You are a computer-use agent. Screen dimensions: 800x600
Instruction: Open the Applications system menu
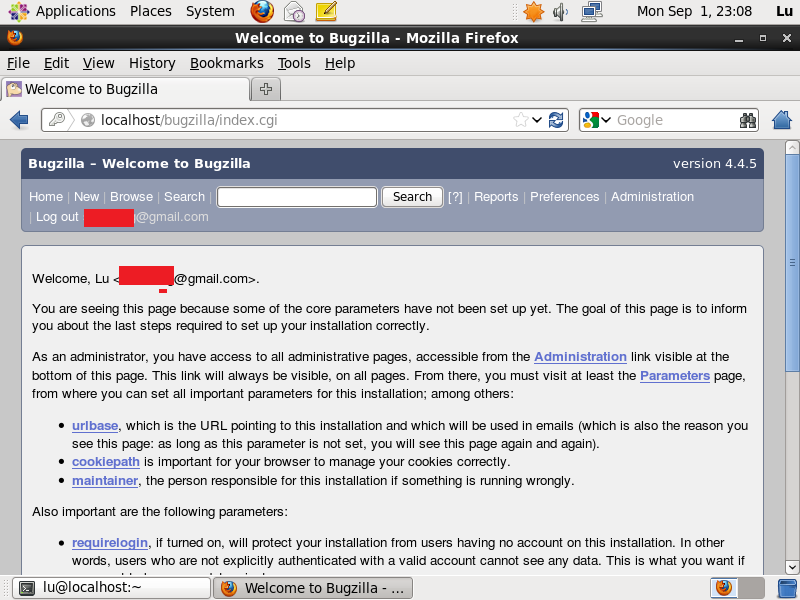tap(76, 11)
